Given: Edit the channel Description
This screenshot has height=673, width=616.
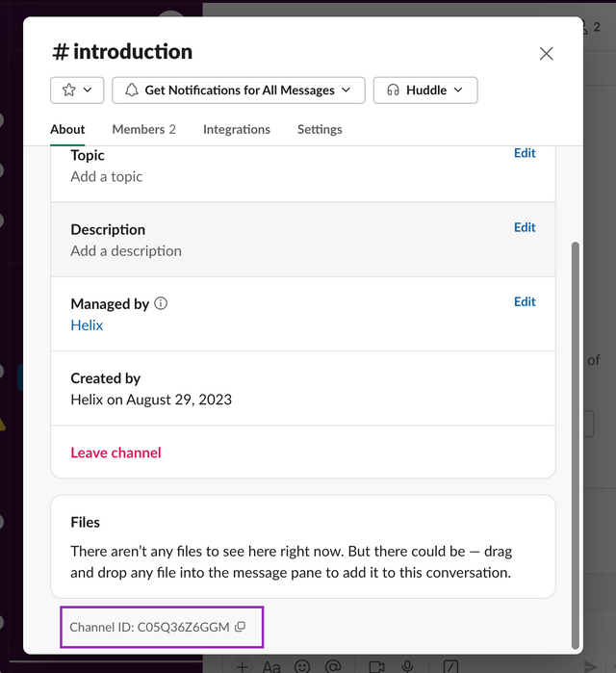Looking at the screenshot, I should [525, 227].
